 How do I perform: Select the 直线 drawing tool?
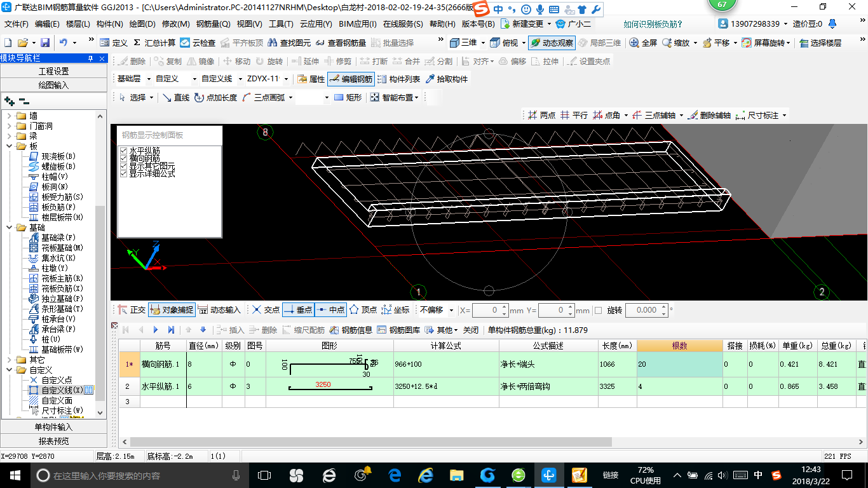(176, 97)
